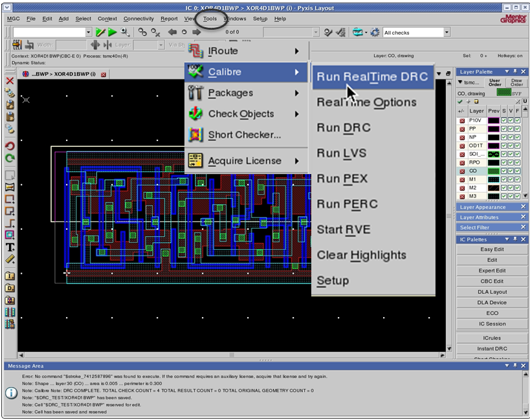Image resolution: width=530 pixels, height=420 pixels.
Task: Select the Text tool (T icon)
Action: (10, 247)
